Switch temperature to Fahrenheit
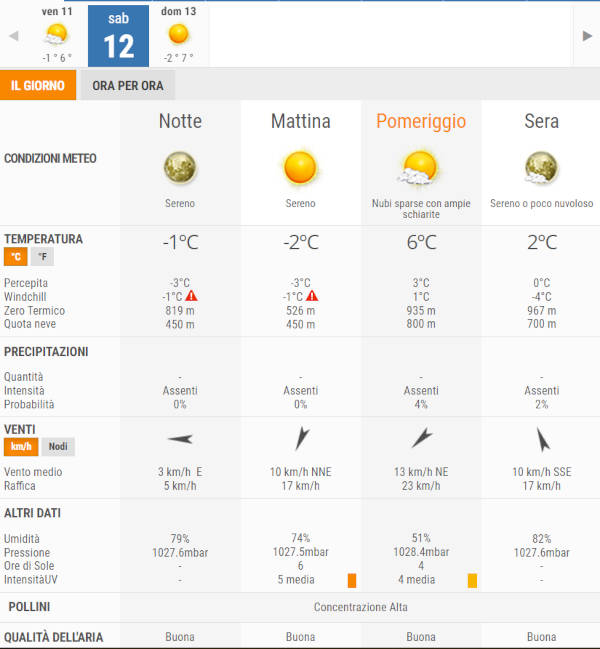 coord(42,257)
